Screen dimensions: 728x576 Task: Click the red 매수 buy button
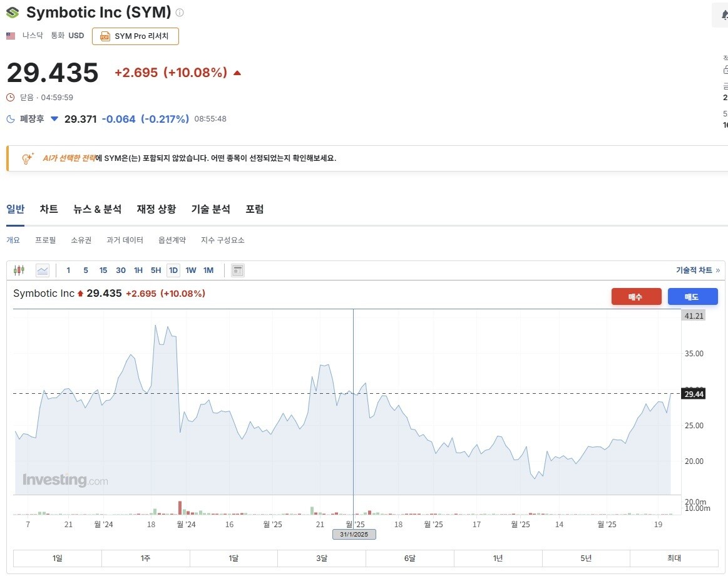[x=636, y=297]
